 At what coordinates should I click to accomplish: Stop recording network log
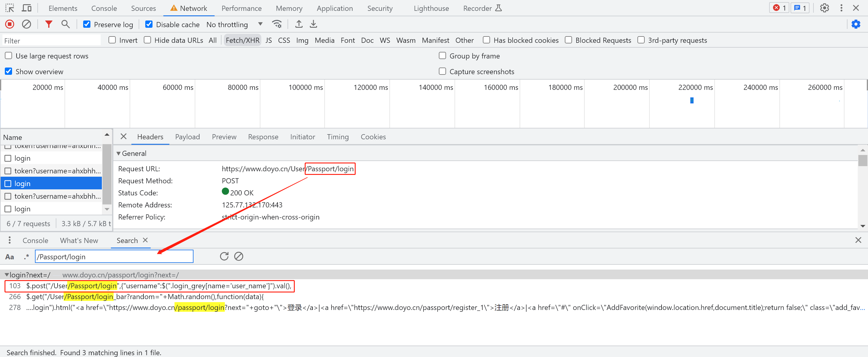(9, 24)
